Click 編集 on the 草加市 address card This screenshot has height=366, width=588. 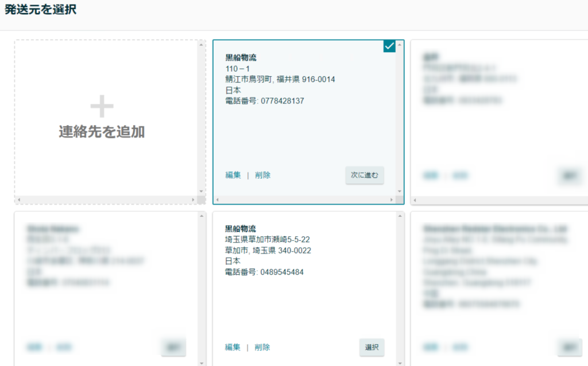pyautogui.click(x=233, y=347)
